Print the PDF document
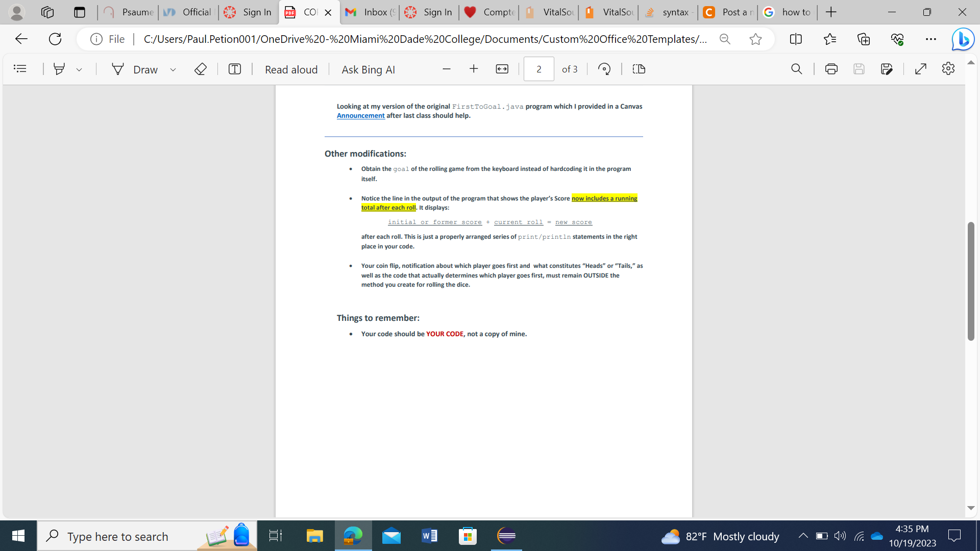Image resolution: width=980 pixels, height=551 pixels. 831,69
